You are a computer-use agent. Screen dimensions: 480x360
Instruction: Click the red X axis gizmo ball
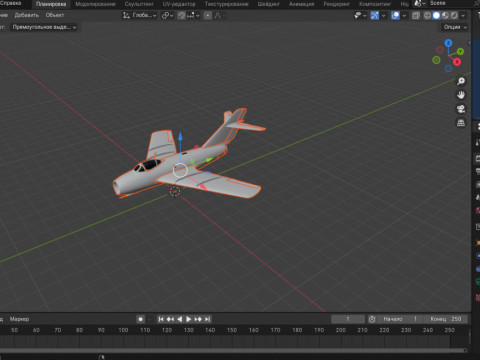(457, 62)
